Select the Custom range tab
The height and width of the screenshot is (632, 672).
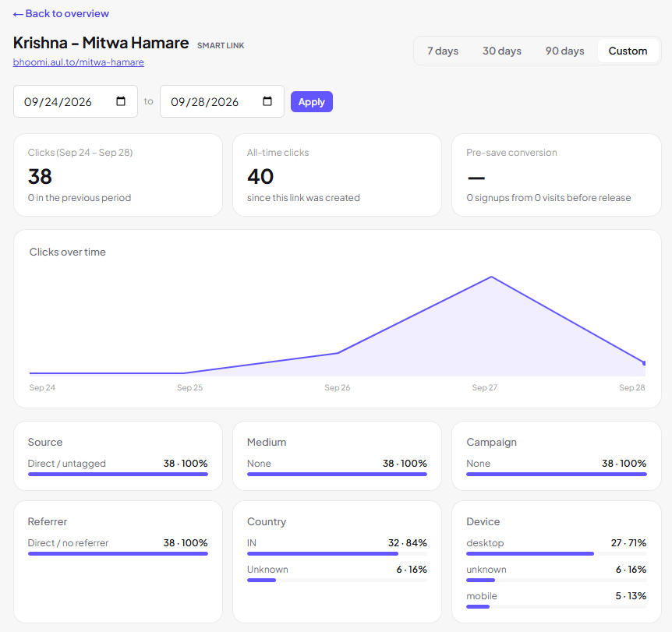[628, 51]
